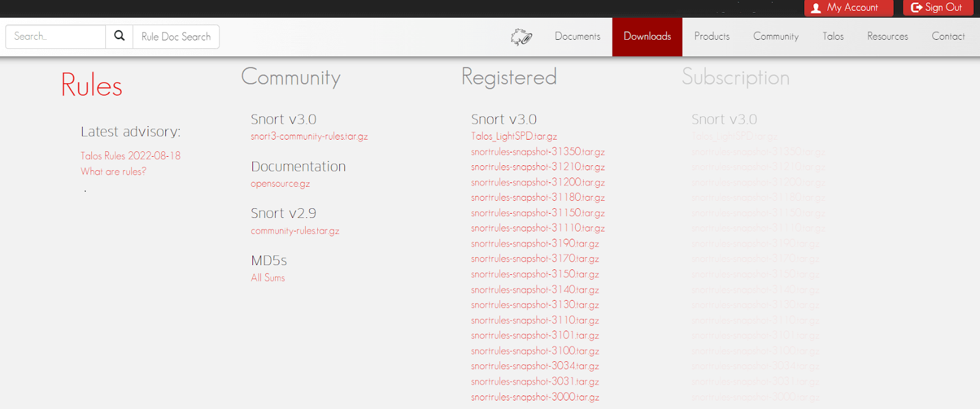Download registered snortrules-snapshot-31150.tar.gz
Screen dimensions: 980x409
tap(538, 213)
